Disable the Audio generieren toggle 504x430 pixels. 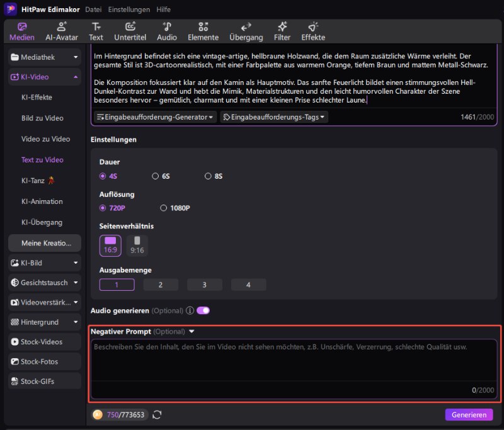[203, 310]
